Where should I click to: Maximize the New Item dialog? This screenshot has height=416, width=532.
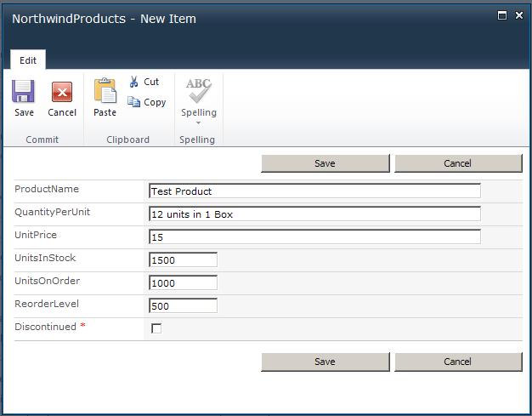coord(502,15)
